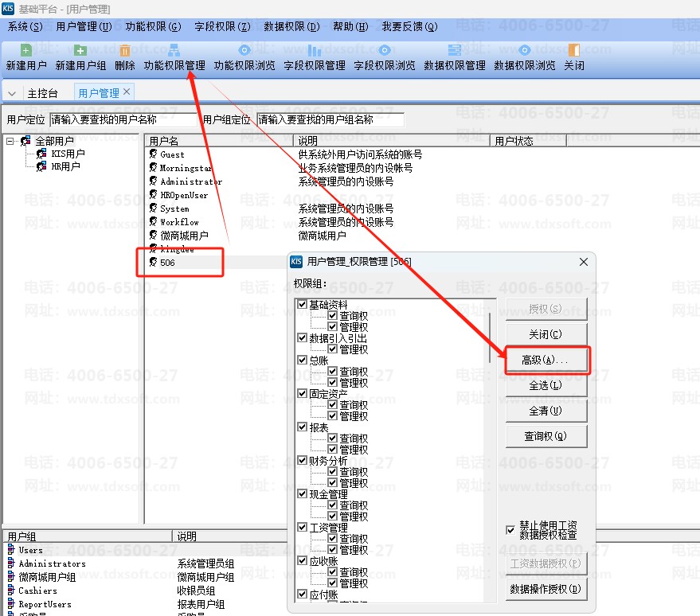This screenshot has width=700, height=616.
Task: Toggle the 禁止使用工资数据授权检查 checkbox
Action: [x=510, y=530]
